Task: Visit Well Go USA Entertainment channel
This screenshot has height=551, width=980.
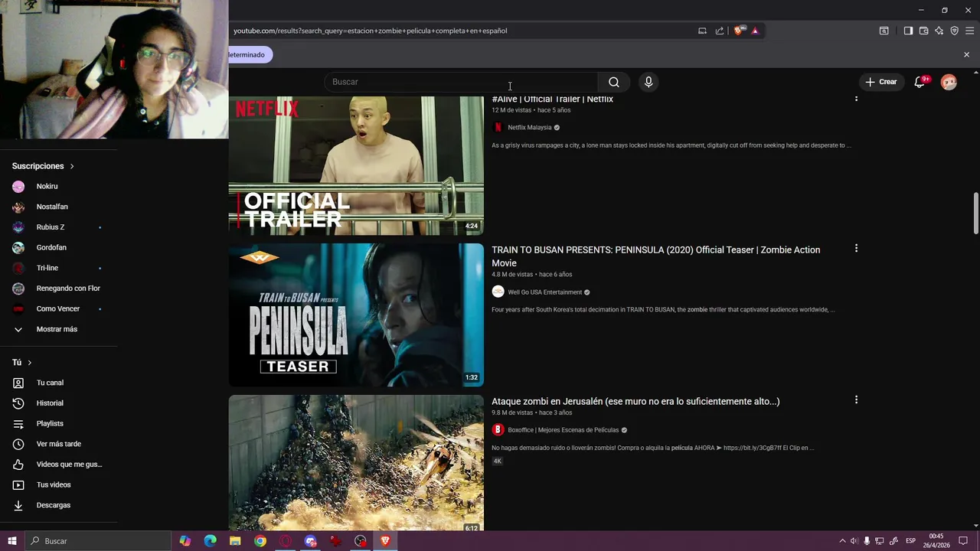Action: click(x=544, y=292)
